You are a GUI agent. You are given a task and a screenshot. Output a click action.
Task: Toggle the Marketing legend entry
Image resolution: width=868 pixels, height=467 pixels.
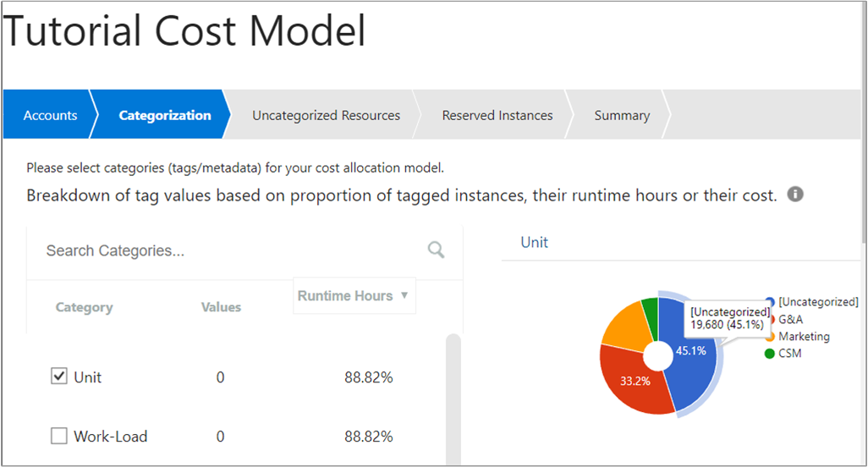point(798,337)
